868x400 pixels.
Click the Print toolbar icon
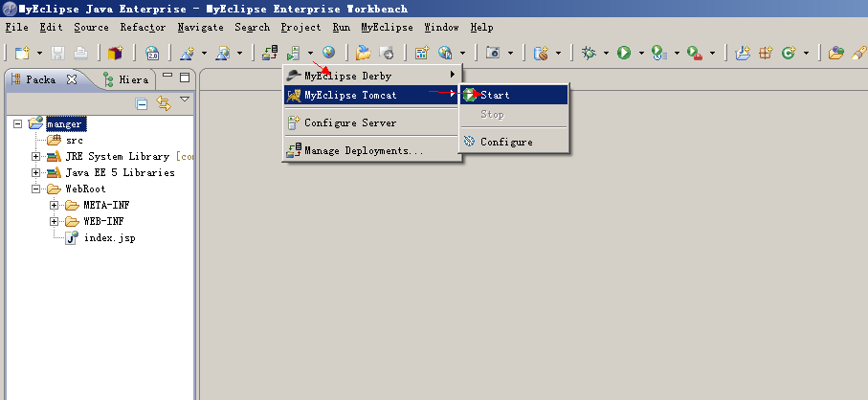pos(80,54)
